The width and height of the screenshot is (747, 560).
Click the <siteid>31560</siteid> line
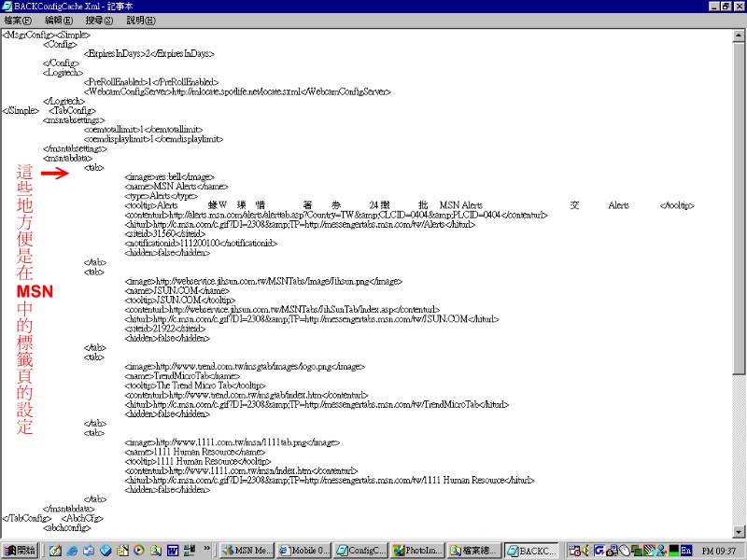tap(165, 234)
